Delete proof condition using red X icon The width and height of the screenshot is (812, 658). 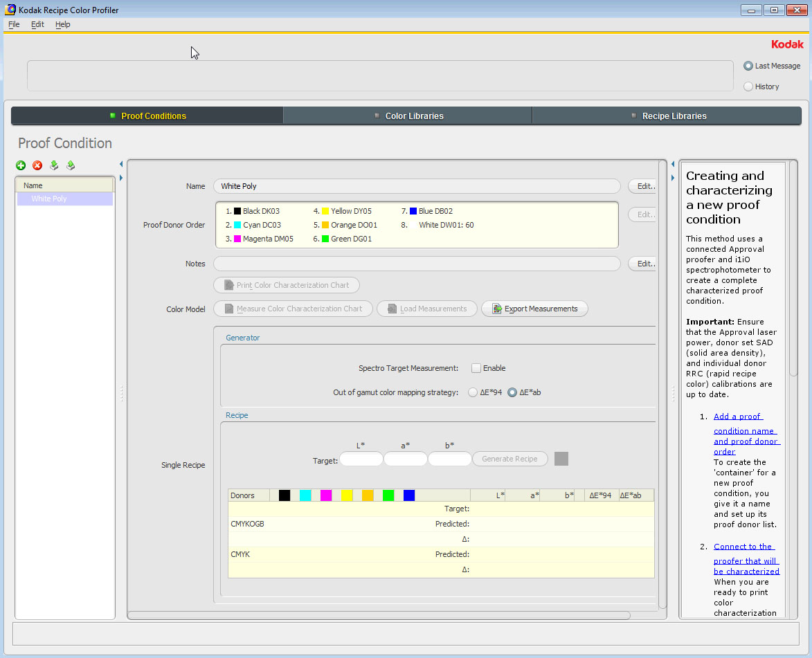pyautogui.click(x=37, y=165)
